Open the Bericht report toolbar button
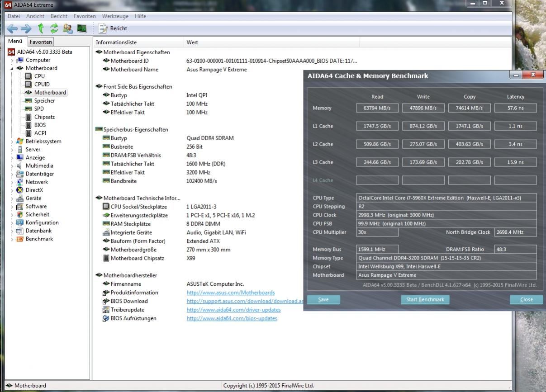The image size is (546, 392). click(x=113, y=28)
